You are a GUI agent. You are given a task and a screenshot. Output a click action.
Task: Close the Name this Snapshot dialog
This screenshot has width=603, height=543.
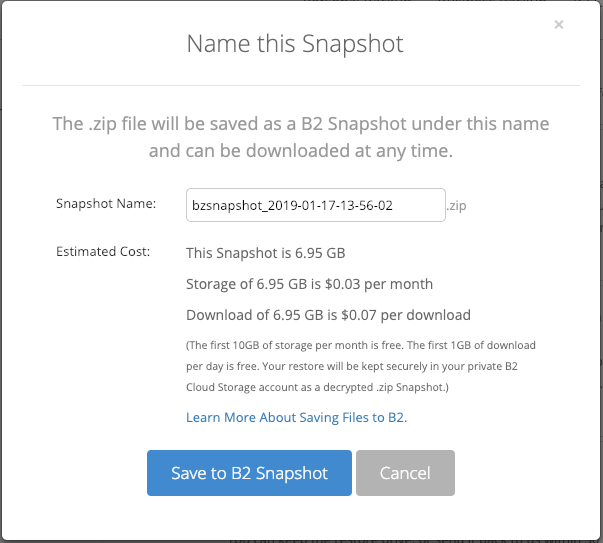click(559, 25)
